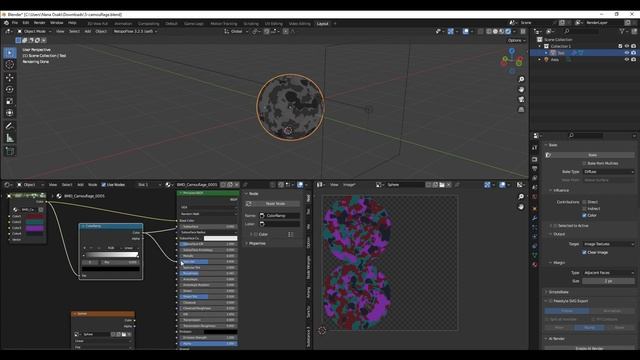Click the Margin Size field
The height and width of the screenshot is (360, 640).
pos(608,281)
